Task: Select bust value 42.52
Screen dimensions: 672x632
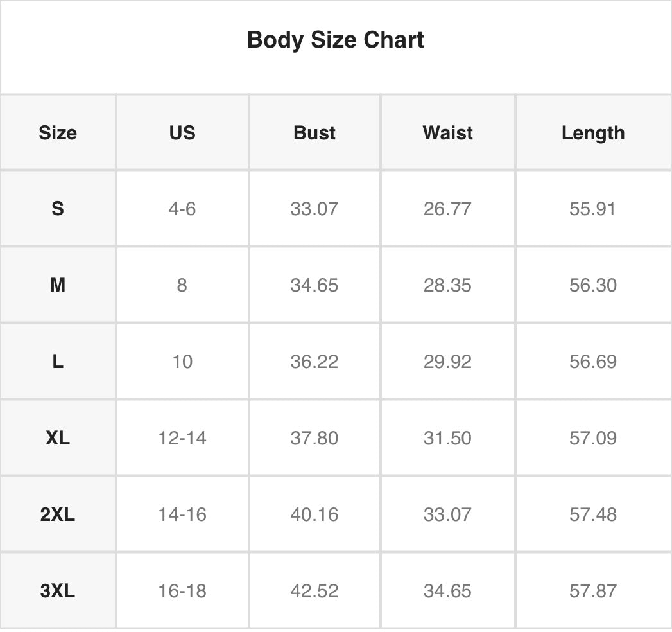Action: 314,591
